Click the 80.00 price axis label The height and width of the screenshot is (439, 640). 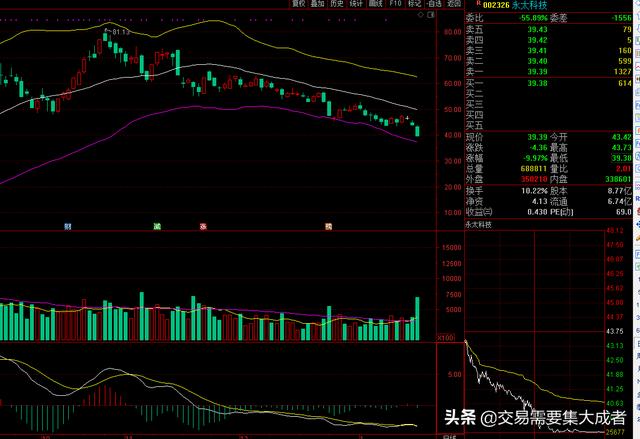453,32
